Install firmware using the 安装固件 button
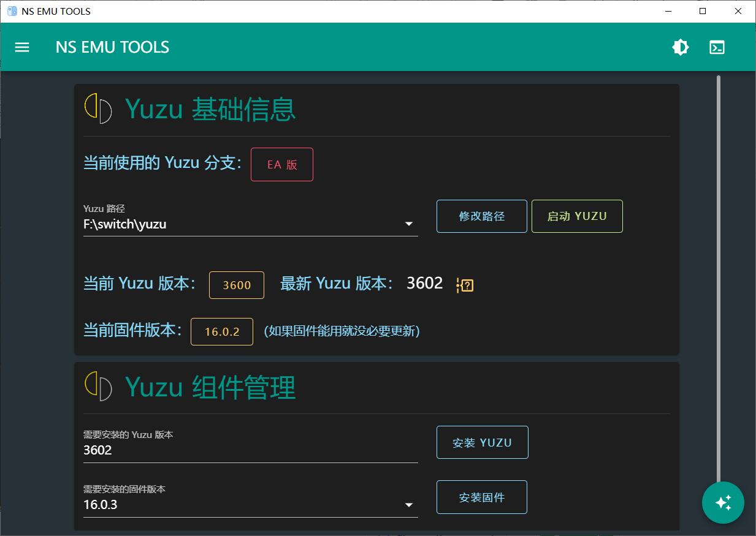 click(x=481, y=497)
